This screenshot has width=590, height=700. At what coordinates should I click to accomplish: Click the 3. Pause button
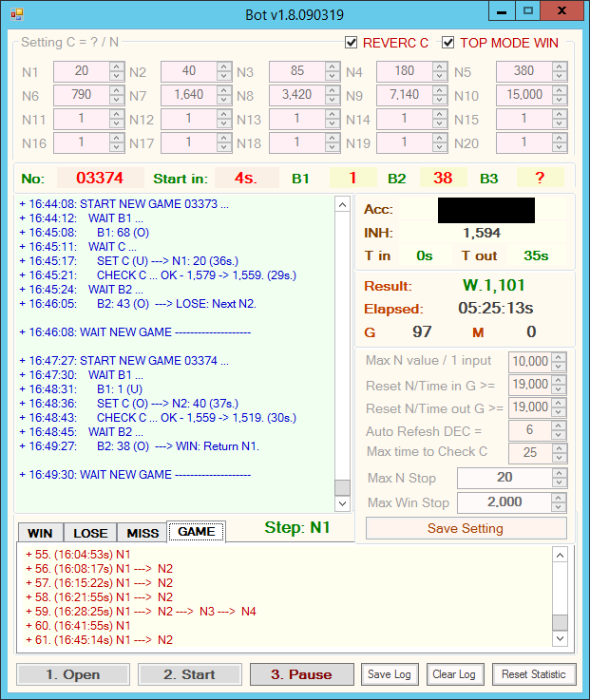click(x=301, y=674)
